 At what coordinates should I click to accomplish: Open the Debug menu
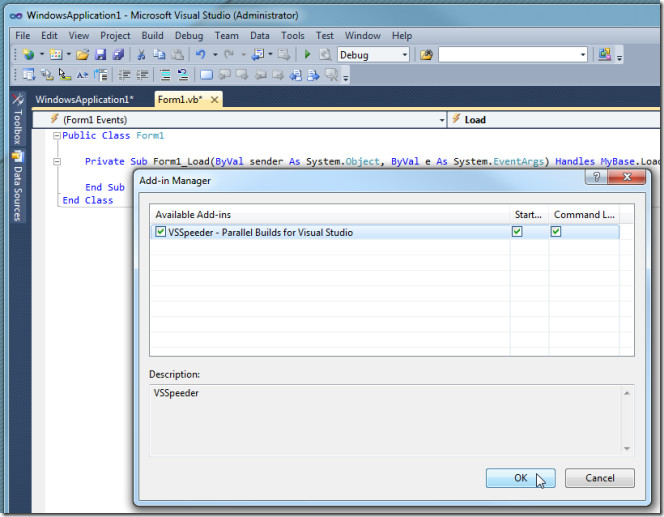(189, 36)
